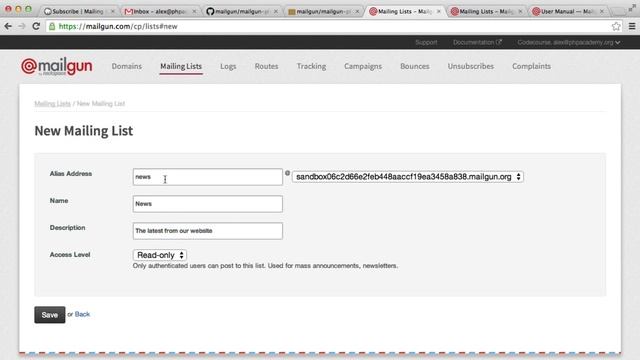Viewport: 640px width, 360px height.
Task: Open the sandbox domain dropdown
Action: point(408,177)
